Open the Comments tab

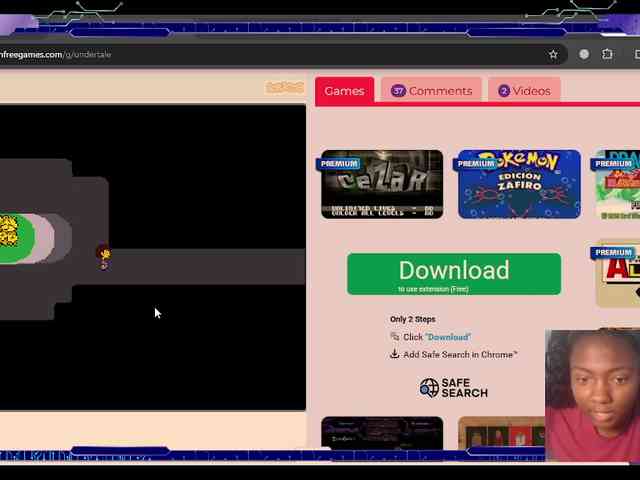tap(431, 91)
